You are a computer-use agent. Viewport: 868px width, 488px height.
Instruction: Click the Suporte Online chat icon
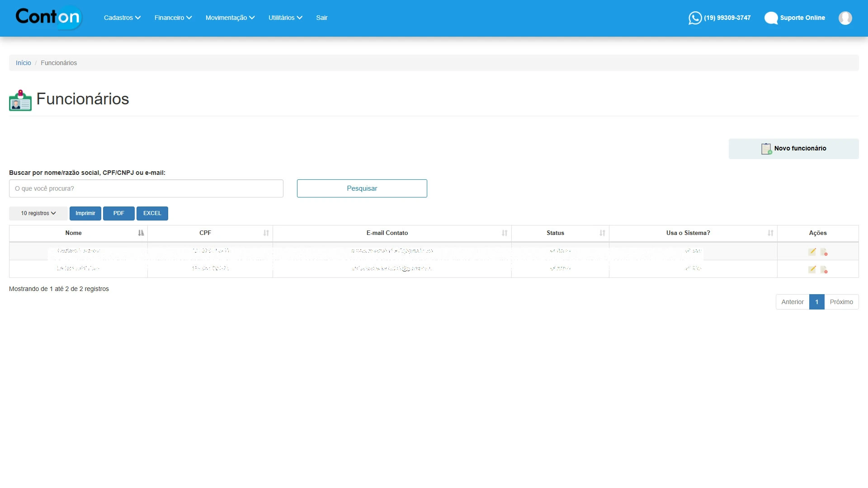tap(771, 18)
